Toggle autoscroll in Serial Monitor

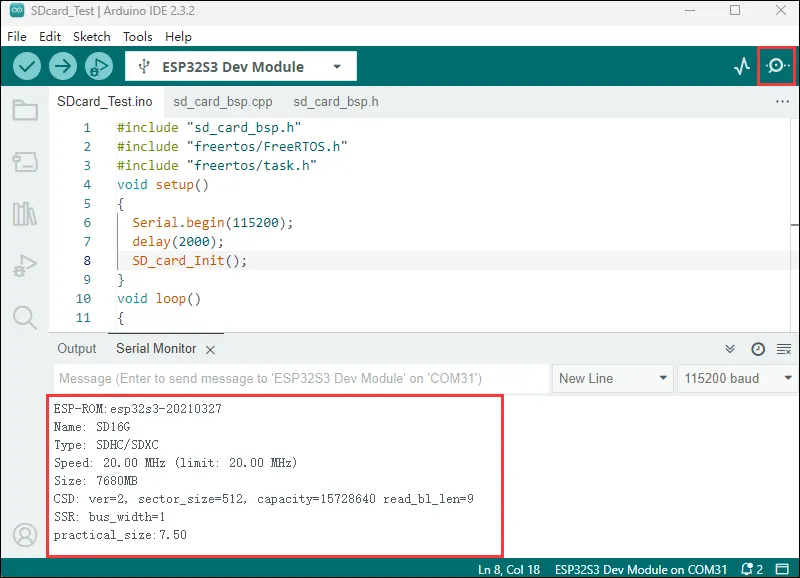[x=731, y=349]
